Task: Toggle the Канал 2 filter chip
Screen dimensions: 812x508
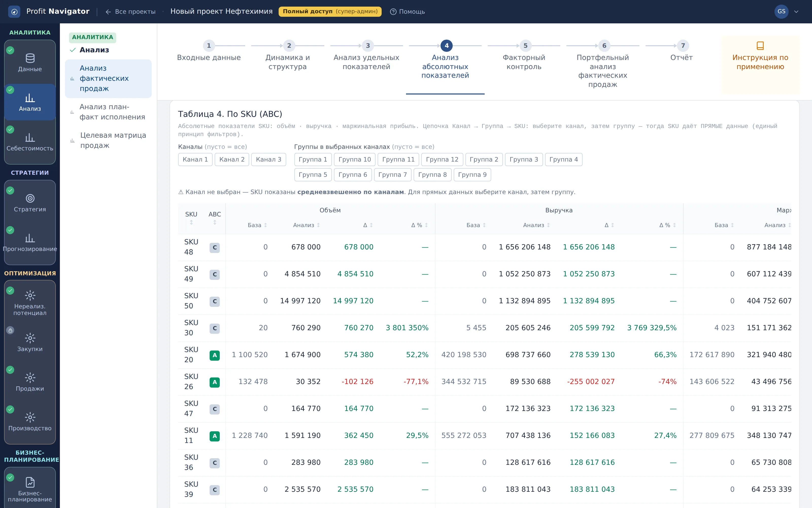Action: [x=232, y=159]
